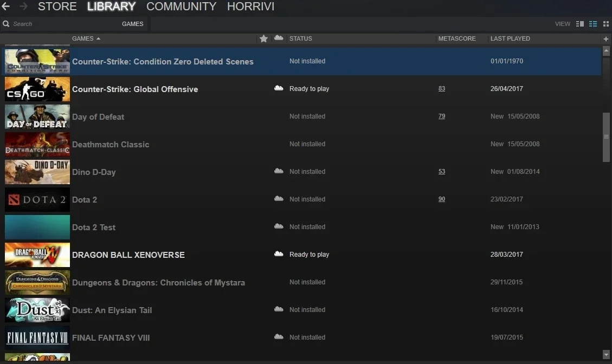Click the VIEW label
Image resolution: width=612 pixels, height=364 pixels.
[563, 24]
